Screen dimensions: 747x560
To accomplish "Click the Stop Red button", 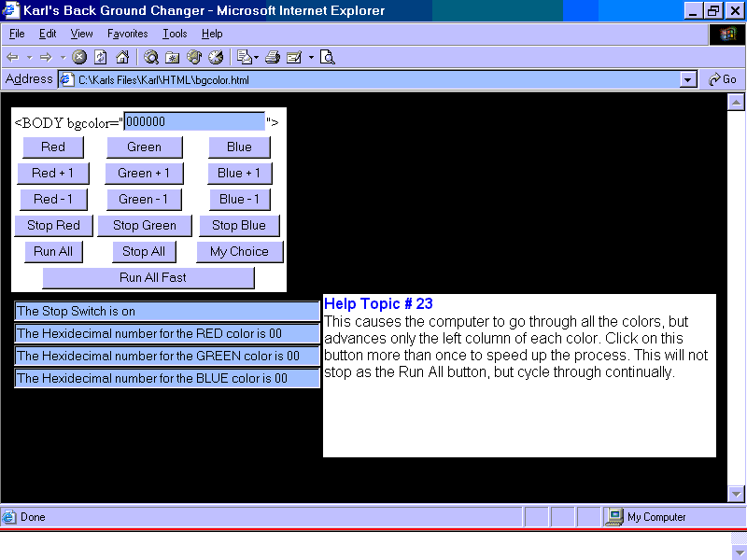I will (x=53, y=226).
